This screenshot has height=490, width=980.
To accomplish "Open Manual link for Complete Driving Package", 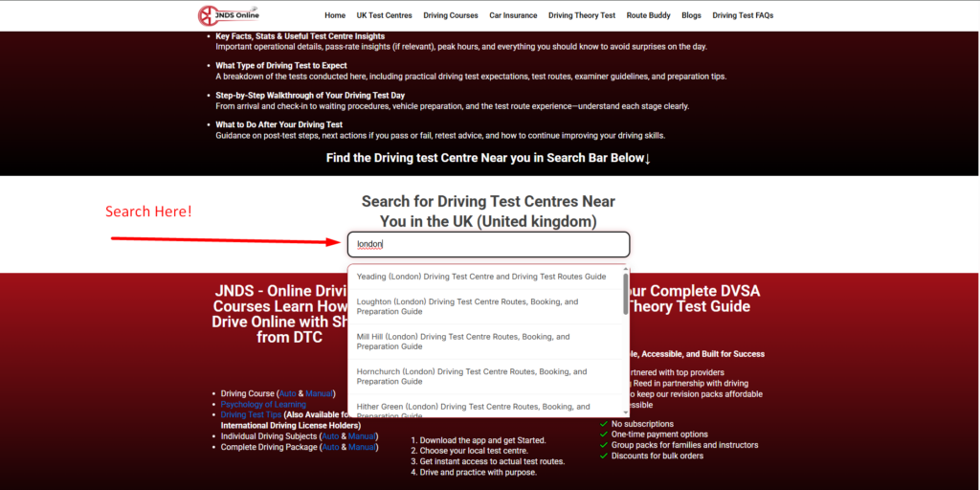I will 362,447.
